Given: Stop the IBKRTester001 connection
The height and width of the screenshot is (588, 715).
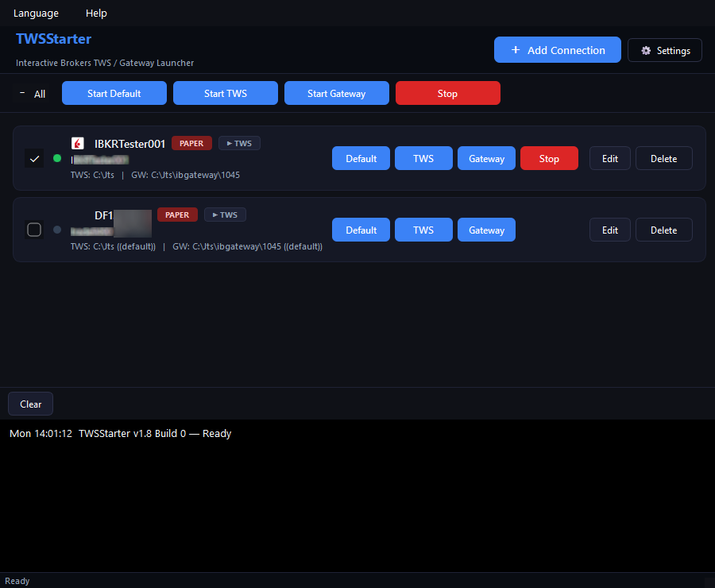Looking at the screenshot, I should tap(549, 158).
